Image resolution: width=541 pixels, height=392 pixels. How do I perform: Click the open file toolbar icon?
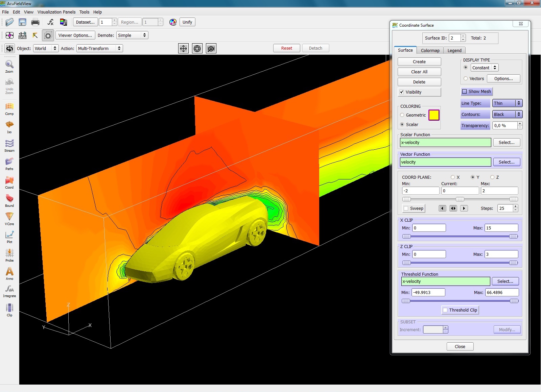tap(9, 22)
